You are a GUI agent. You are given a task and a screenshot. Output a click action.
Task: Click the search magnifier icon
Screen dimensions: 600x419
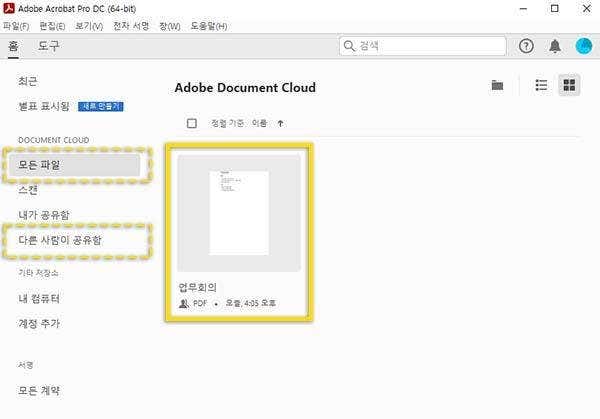349,46
